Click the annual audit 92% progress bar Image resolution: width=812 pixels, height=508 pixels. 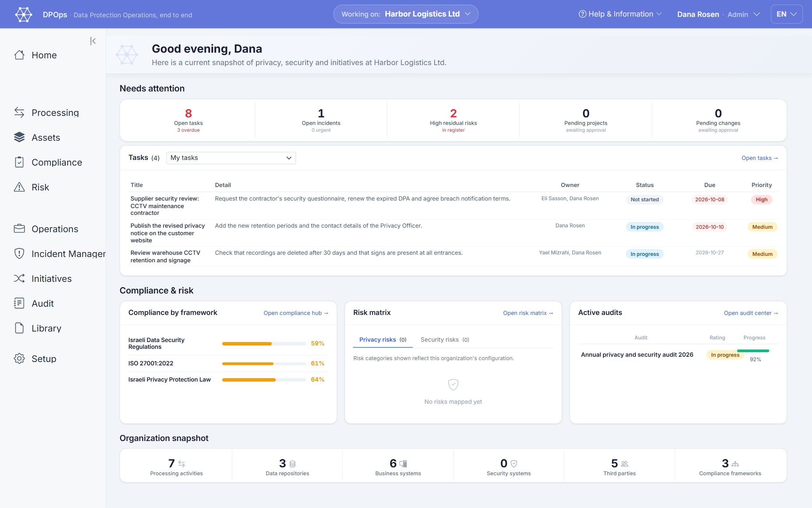pyautogui.click(x=754, y=351)
